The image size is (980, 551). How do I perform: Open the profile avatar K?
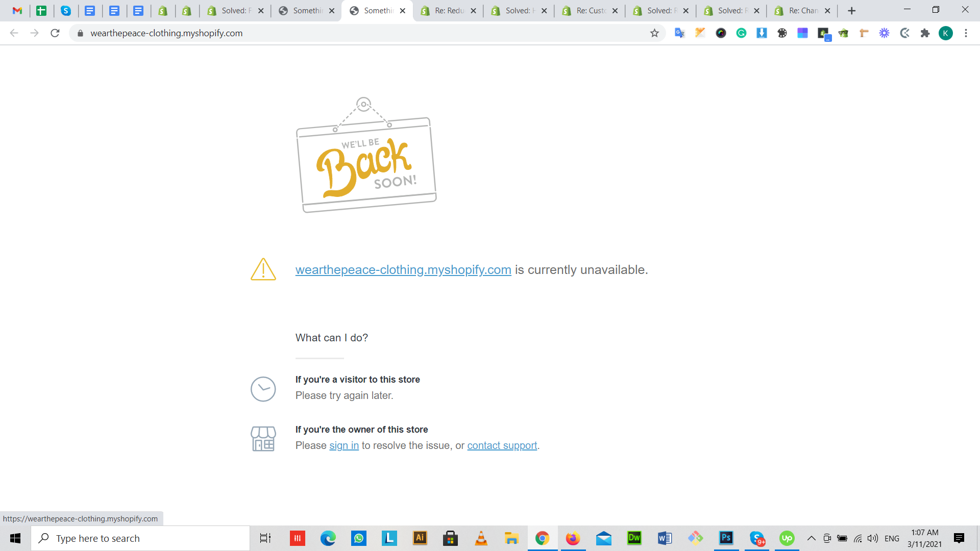(x=945, y=33)
